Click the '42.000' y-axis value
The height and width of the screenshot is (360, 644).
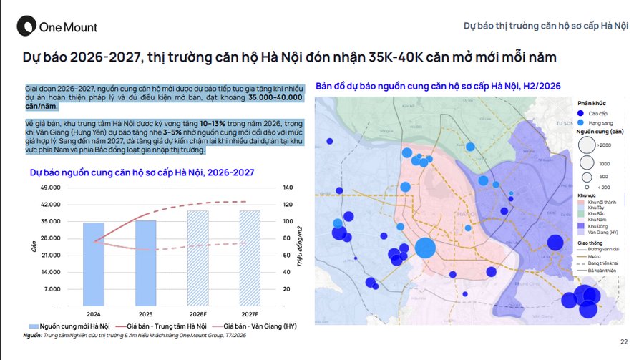point(50,204)
